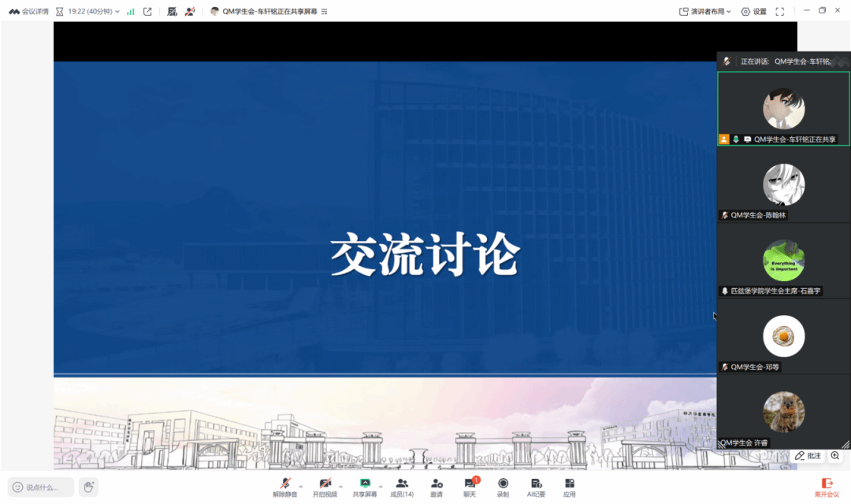Open the apps (应用) panel
Image resolution: width=851 pixels, height=504 pixels.
click(x=569, y=486)
